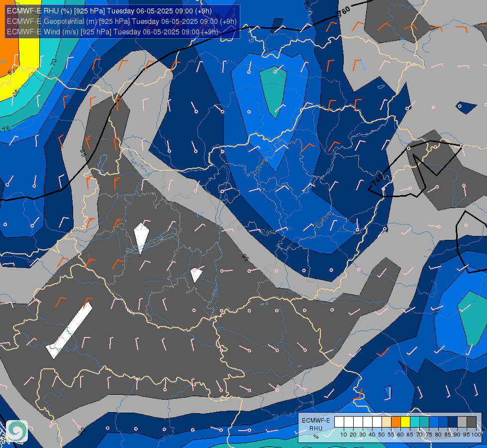Click the 10 tick value in legend
This screenshot has height=448, width=487.
point(344,435)
